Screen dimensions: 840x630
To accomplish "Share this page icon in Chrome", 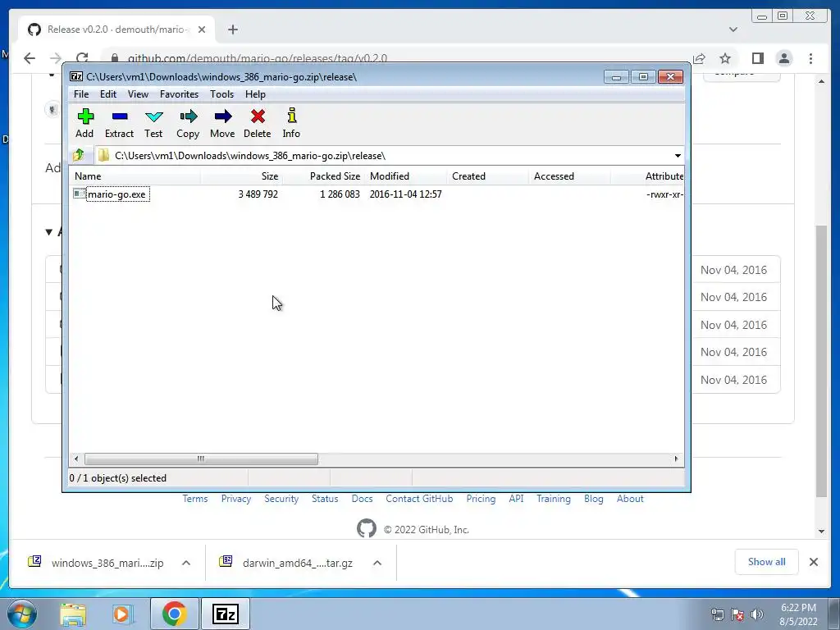I will tap(699, 58).
